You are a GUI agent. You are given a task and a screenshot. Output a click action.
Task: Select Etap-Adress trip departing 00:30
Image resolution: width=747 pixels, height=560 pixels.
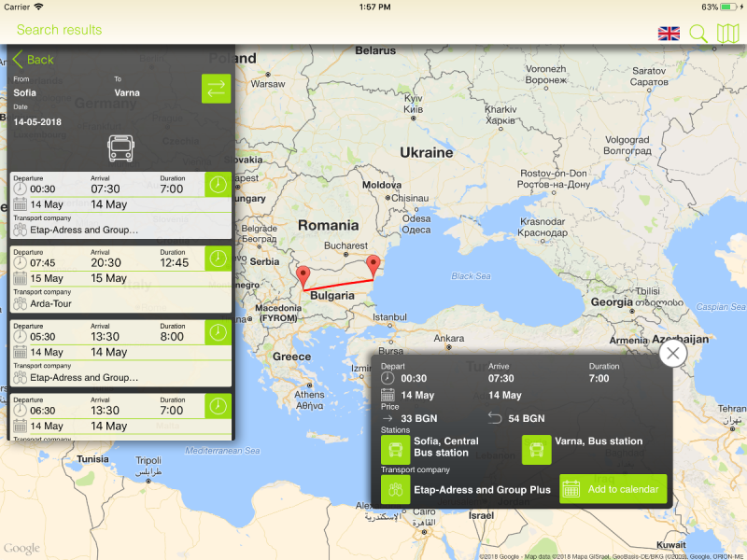pos(120,205)
